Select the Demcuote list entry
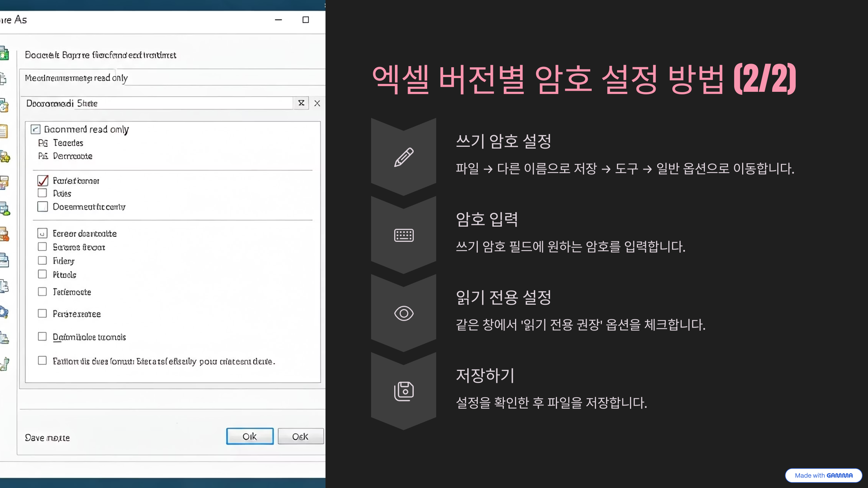This screenshot has height=488, width=868. click(x=72, y=156)
